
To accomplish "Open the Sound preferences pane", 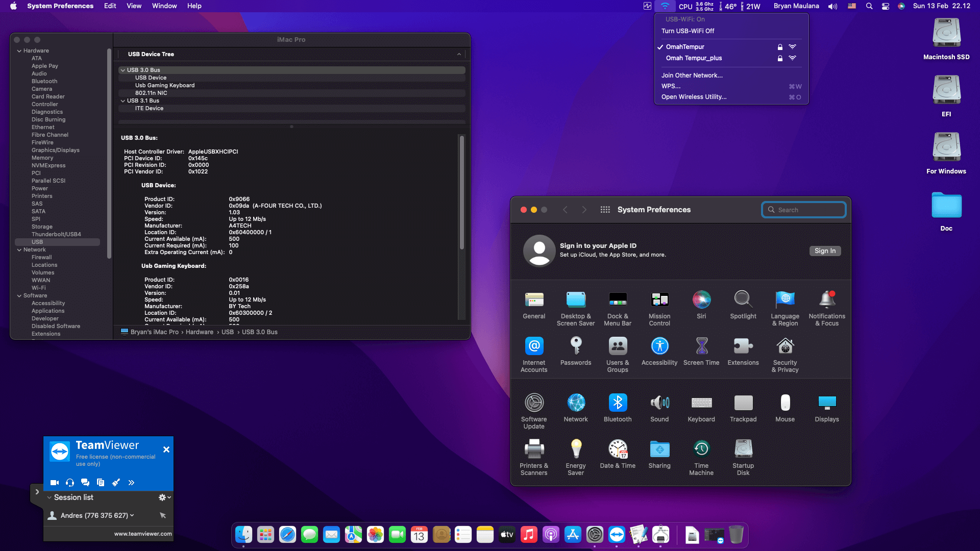I will (x=659, y=408).
